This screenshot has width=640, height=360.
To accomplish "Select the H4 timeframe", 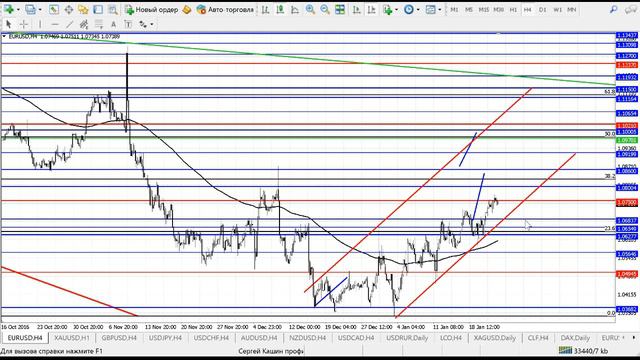I will tap(527, 9).
